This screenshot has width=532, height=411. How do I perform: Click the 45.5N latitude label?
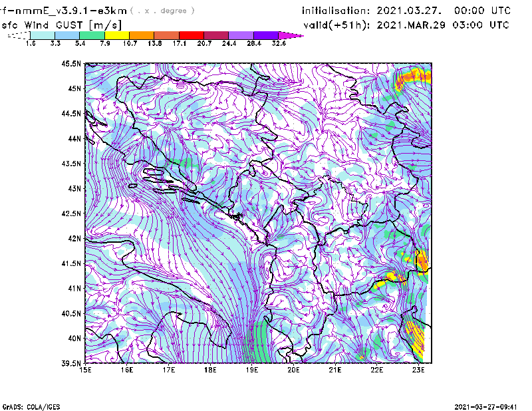(x=71, y=63)
